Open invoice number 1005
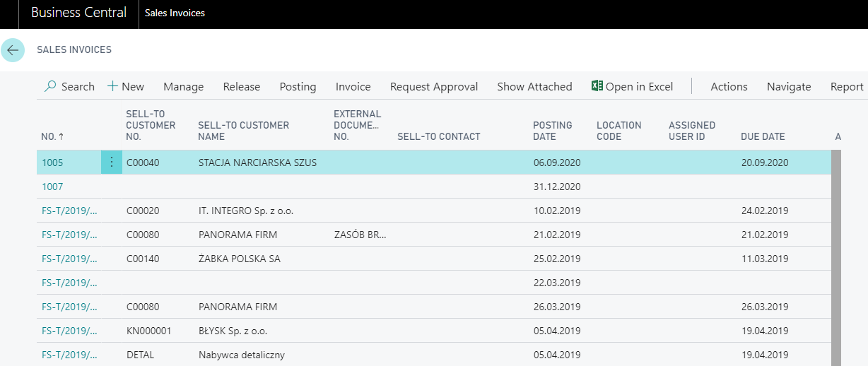The width and height of the screenshot is (868, 366). [x=52, y=163]
